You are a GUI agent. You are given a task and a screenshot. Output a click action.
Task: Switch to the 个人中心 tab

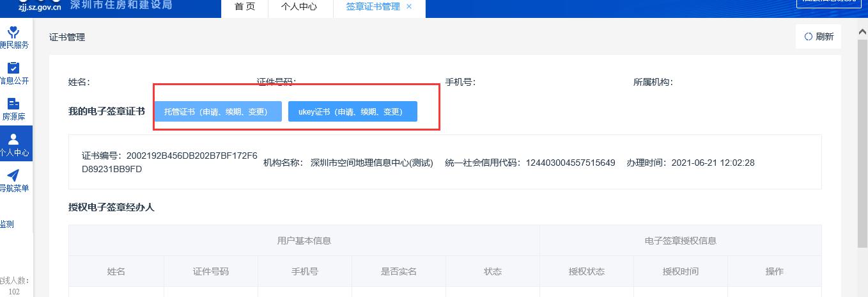pyautogui.click(x=299, y=7)
